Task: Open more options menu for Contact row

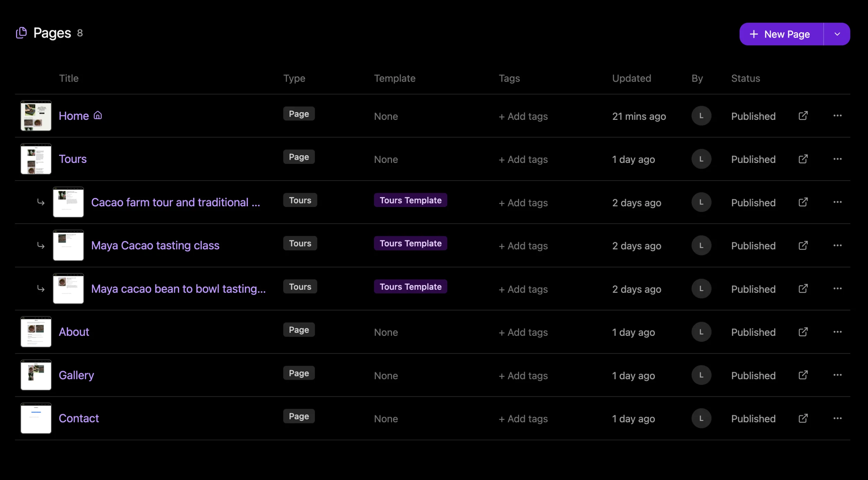Action: point(837,419)
